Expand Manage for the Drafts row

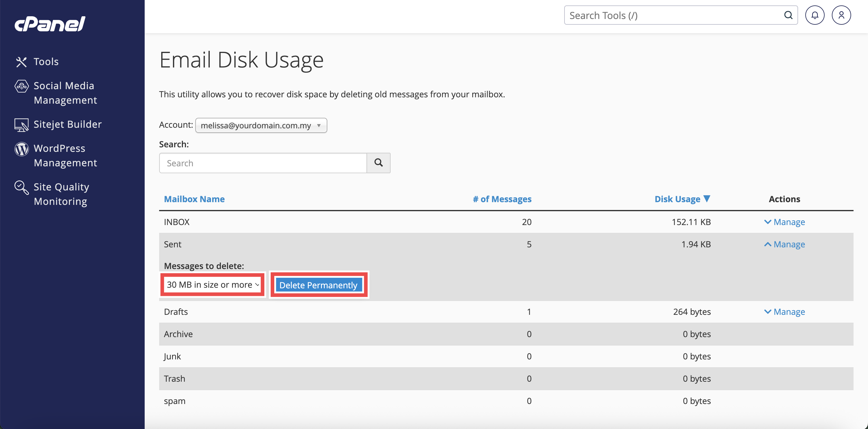pyautogui.click(x=785, y=312)
